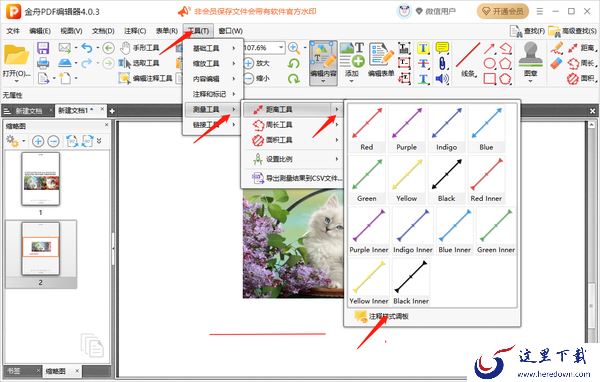The height and width of the screenshot is (382, 600).
Task: Select the 线条 line drawing tool
Action: point(468,60)
